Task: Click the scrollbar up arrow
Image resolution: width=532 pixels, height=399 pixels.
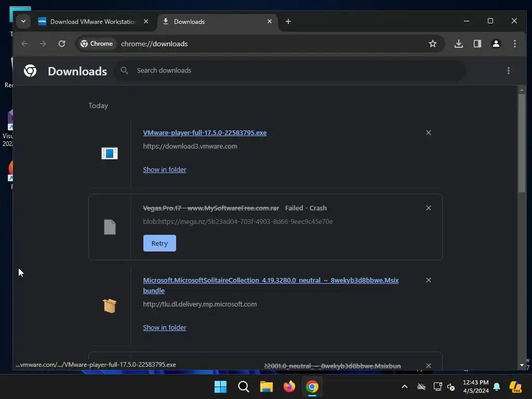Action: (522, 90)
